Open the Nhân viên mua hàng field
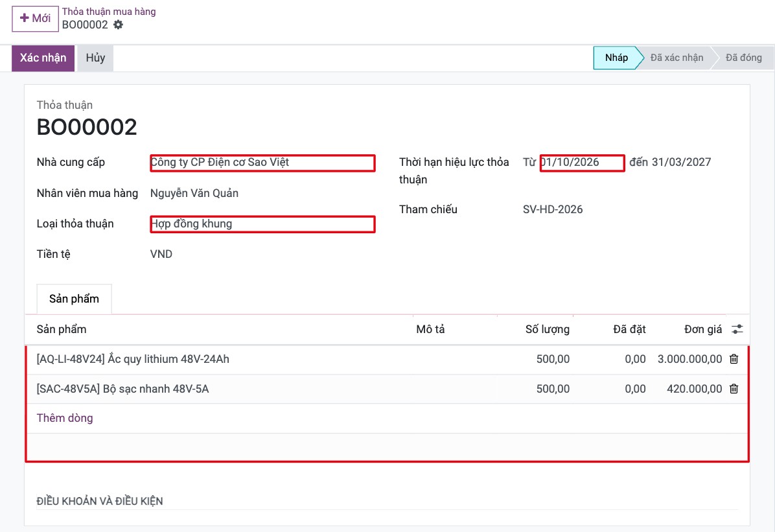 [x=262, y=193]
